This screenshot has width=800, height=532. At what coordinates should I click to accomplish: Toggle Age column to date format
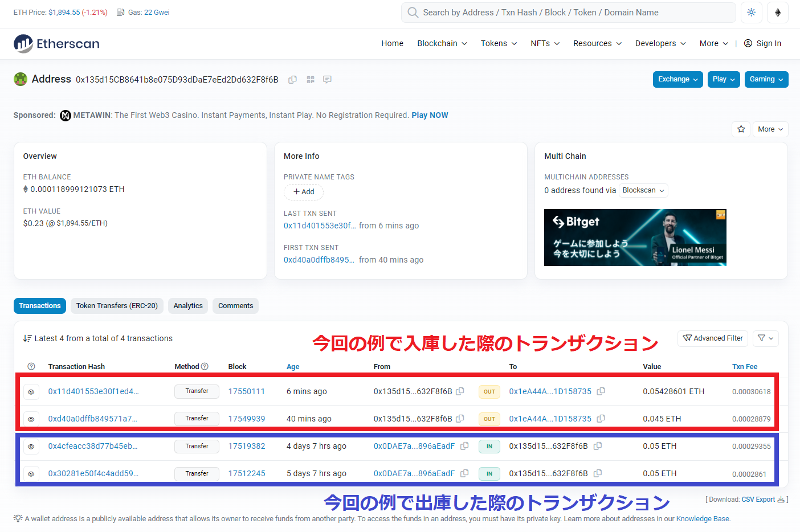pyautogui.click(x=293, y=367)
